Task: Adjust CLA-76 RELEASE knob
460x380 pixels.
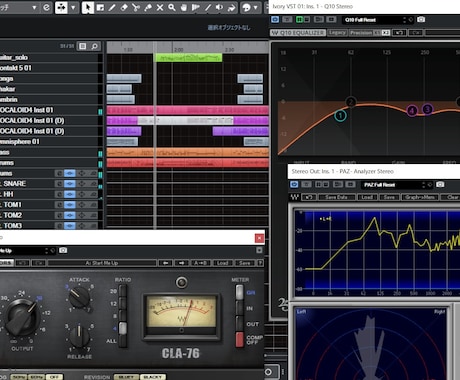Action: pos(79,337)
